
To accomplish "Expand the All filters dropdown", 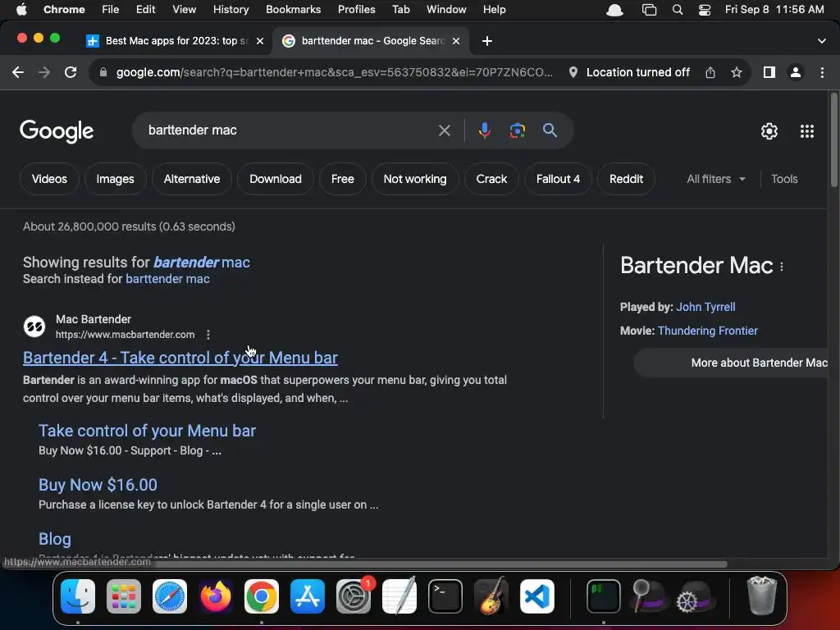I will pyautogui.click(x=716, y=179).
